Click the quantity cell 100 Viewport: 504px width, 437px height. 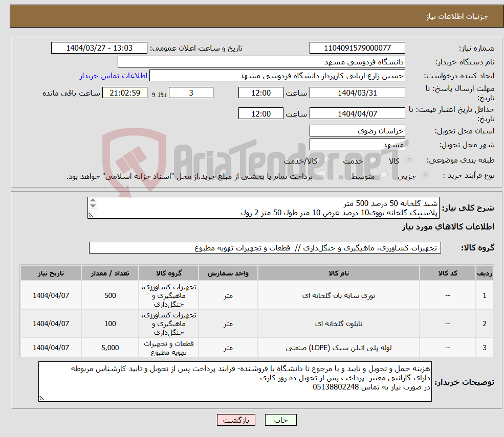pyautogui.click(x=110, y=324)
